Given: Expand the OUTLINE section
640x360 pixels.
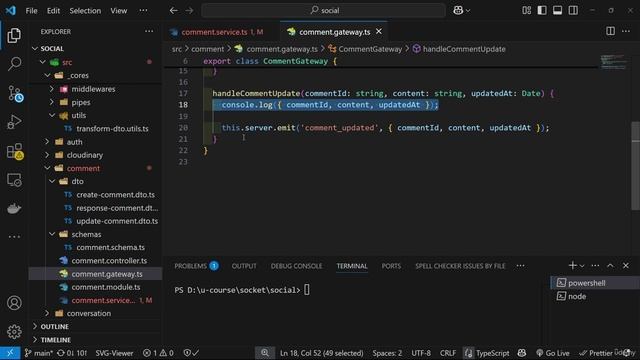Looking at the screenshot, I should coord(96,327).
